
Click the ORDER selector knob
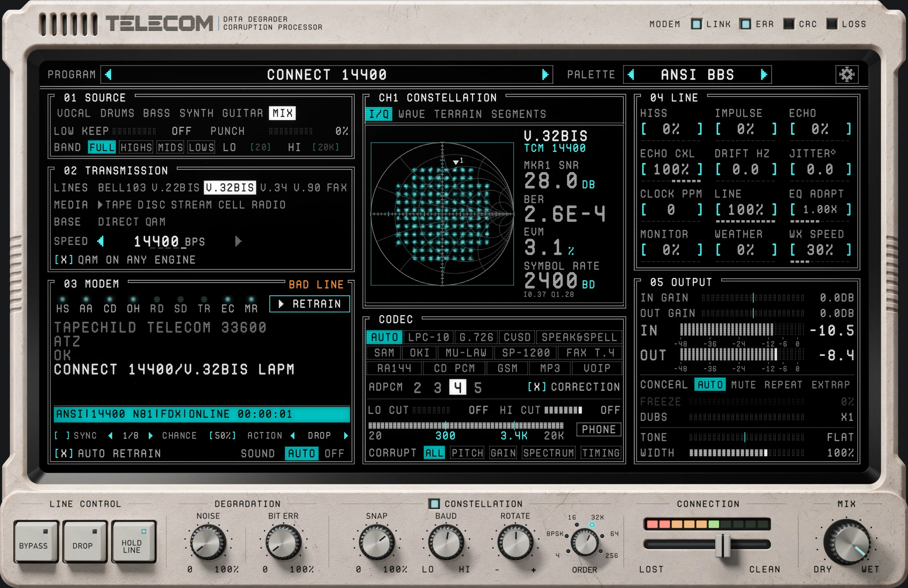click(x=584, y=542)
